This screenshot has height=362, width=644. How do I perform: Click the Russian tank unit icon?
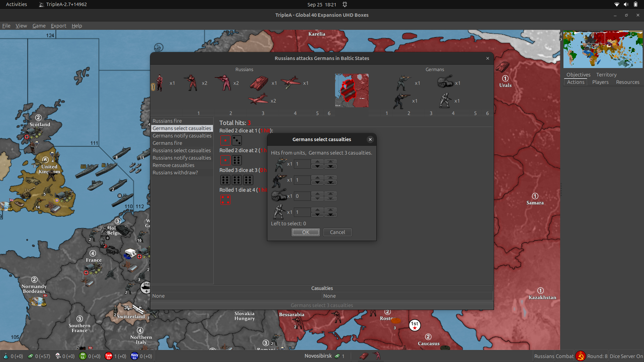(x=259, y=83)
